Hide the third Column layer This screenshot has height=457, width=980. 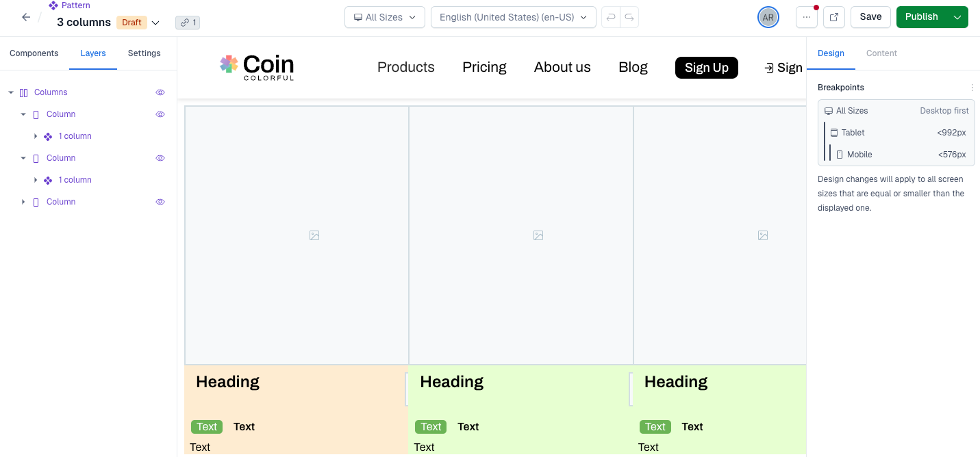click(x=160, y=201)
